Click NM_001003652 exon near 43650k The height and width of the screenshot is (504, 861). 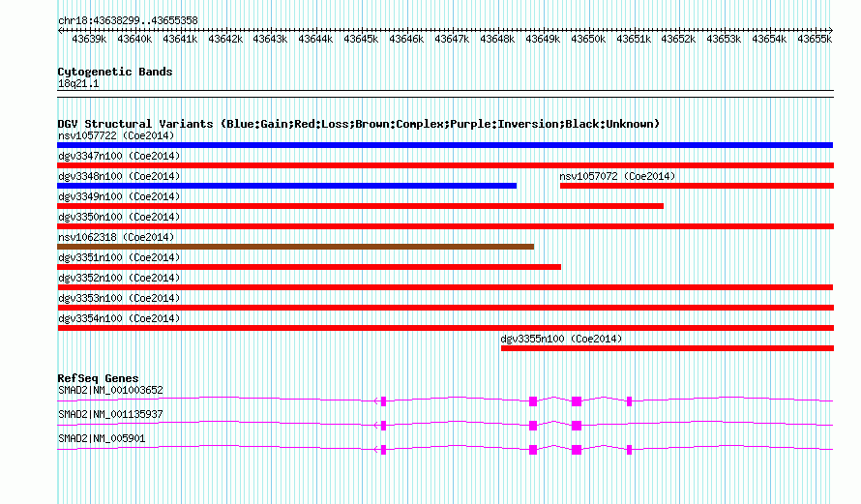(576, 401)
